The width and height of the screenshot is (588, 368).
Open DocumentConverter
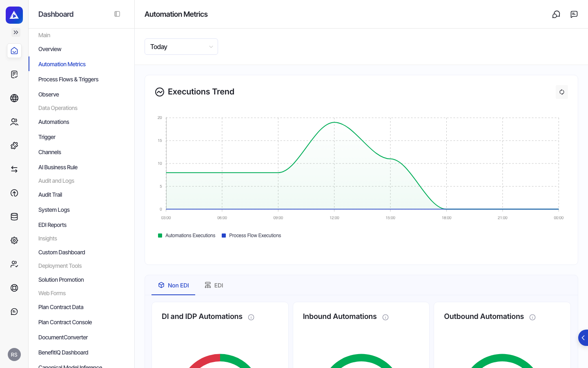(x=63, y=337)
